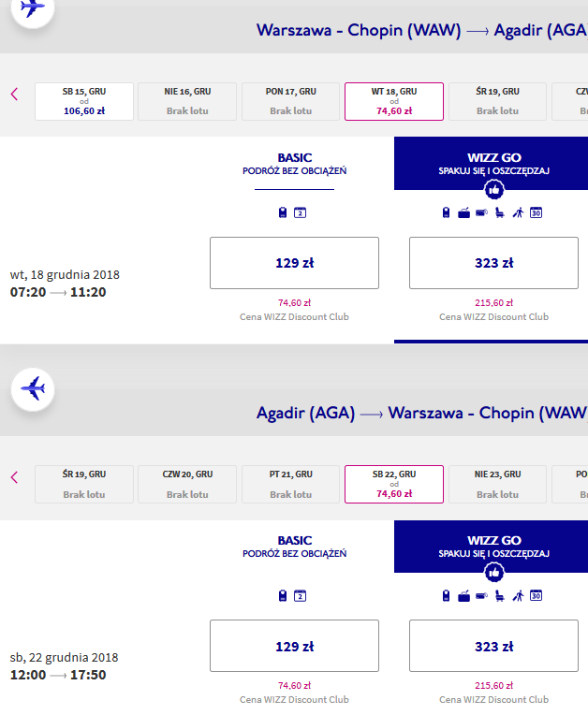Click the return WIZZ GO trolley suitcase icon

coord(463,595)
